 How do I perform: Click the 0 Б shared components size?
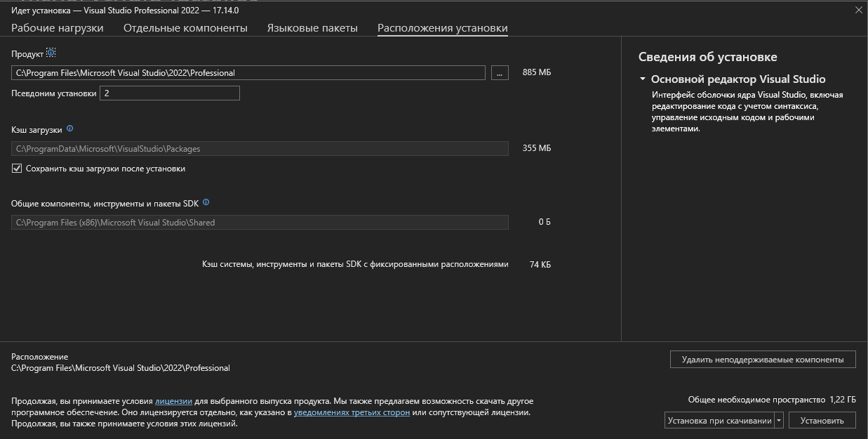[x=545, y=222]
